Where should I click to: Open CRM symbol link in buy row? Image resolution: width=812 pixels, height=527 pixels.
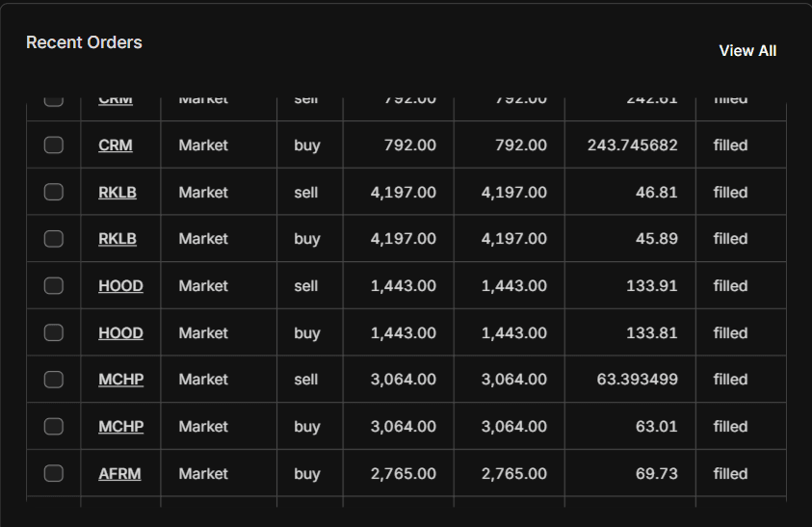pyautogui.click(x=116, y=145)
